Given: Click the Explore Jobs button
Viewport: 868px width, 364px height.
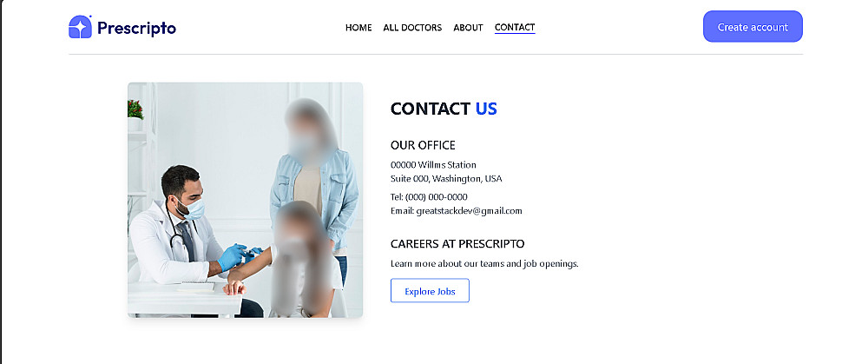Looking at the screenshot, I should click(x=431, y=291).
